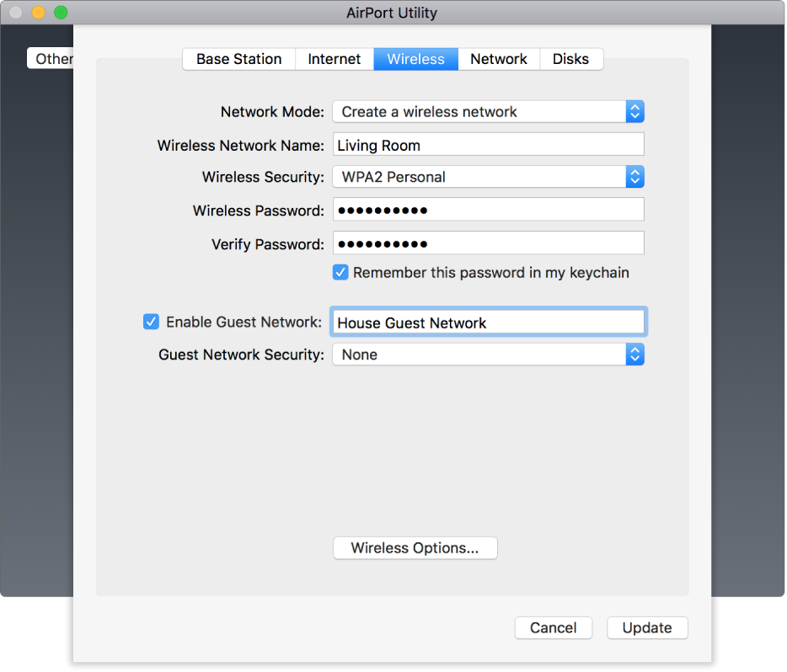Click the stepper arrows beside Guest Network Security

point(634,355)
